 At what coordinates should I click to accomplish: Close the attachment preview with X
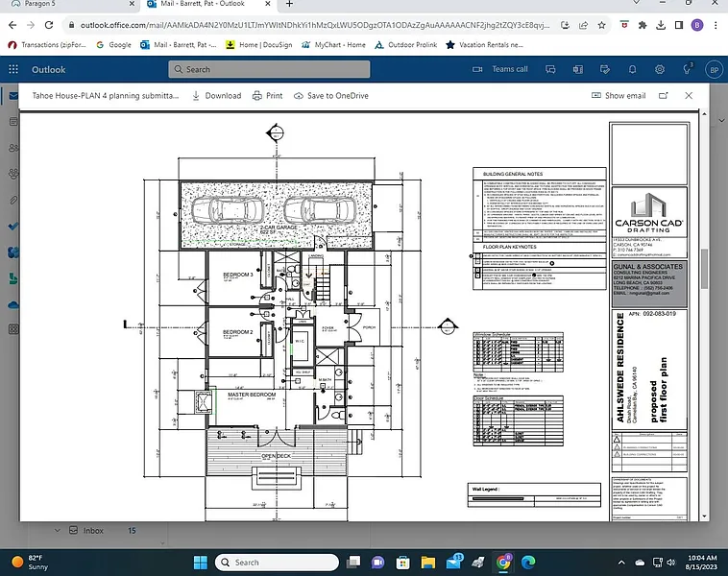pyautogui.click(x=689, y=96)
